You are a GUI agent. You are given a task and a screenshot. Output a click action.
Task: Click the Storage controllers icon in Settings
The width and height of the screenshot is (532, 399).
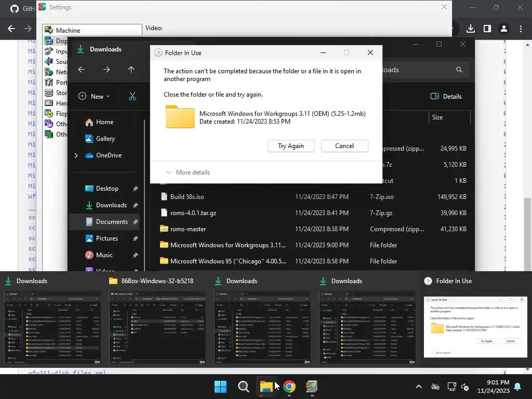(x=49, y=92)
